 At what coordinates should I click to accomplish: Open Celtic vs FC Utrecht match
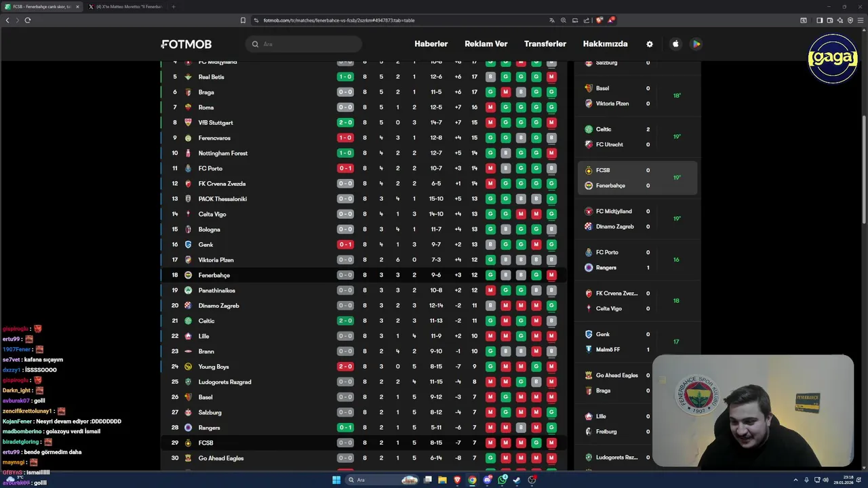pyautogui.click(x=637, y=137)
